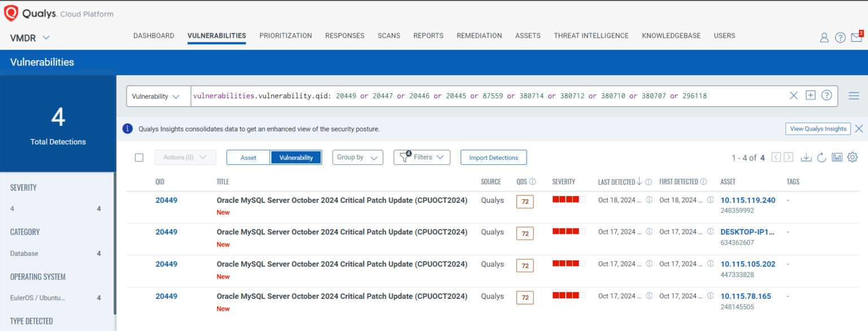Image resolution: width=868 pixels, height=331 pixels.
Task: Switch the list view to Vulnerability
Action: coord(296,158)
